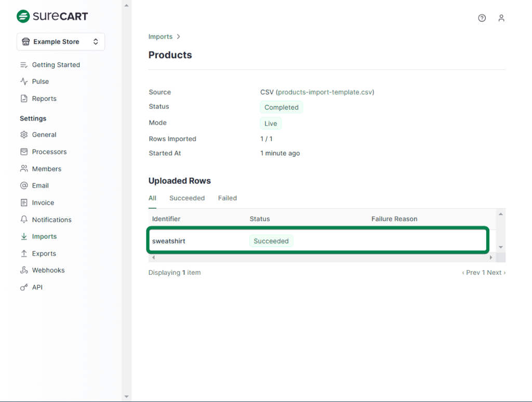Switch to the Failed tab
Screen dimensions: 532x402
[227, 198]
